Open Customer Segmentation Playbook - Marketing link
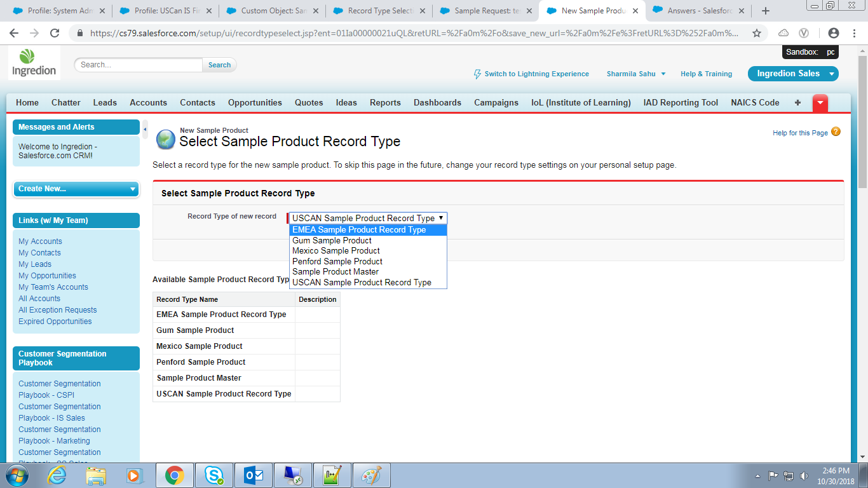868x488 pixels. [x=60, y=435]
